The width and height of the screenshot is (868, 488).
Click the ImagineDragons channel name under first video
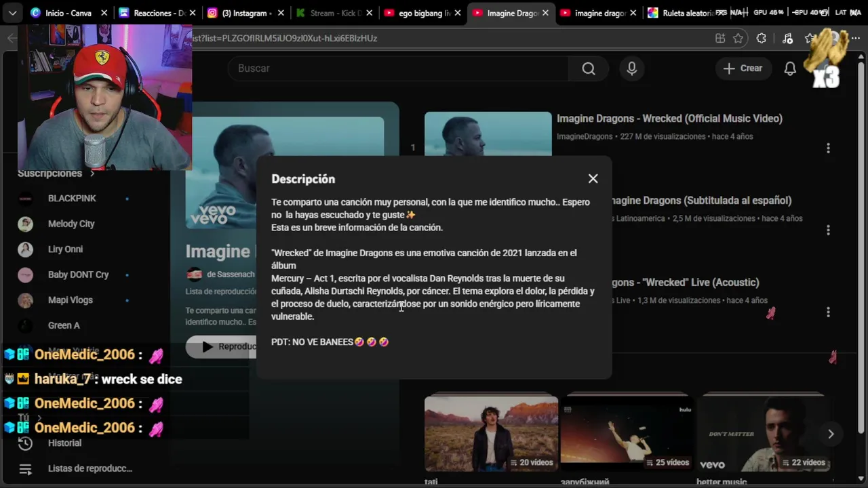click(585, 137)
